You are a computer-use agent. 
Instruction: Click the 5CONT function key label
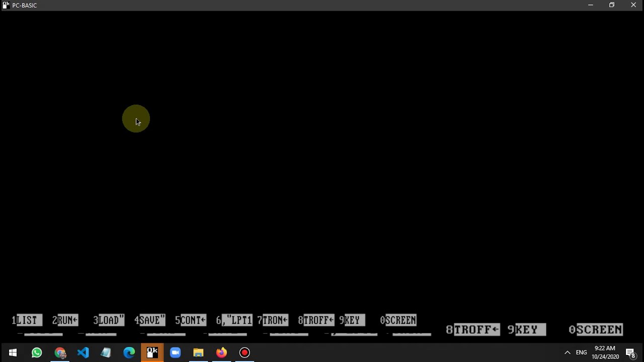point(191,320)
